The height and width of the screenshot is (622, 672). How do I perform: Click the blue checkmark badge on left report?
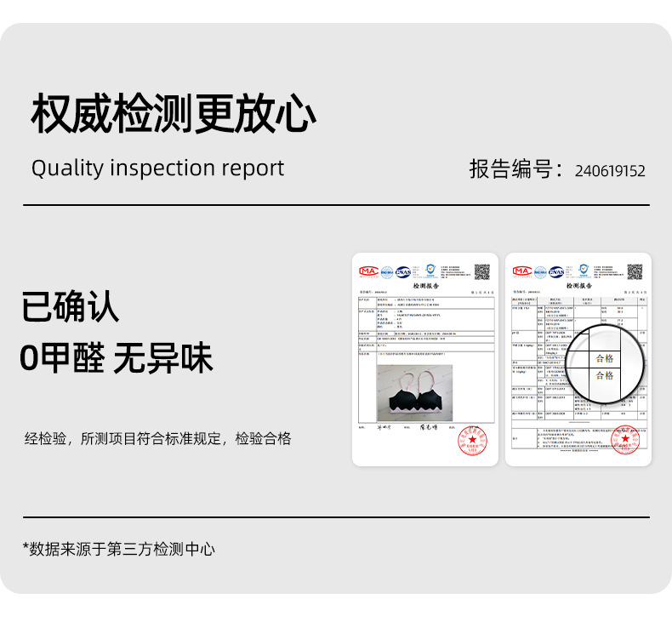click(x=430, y=270)
